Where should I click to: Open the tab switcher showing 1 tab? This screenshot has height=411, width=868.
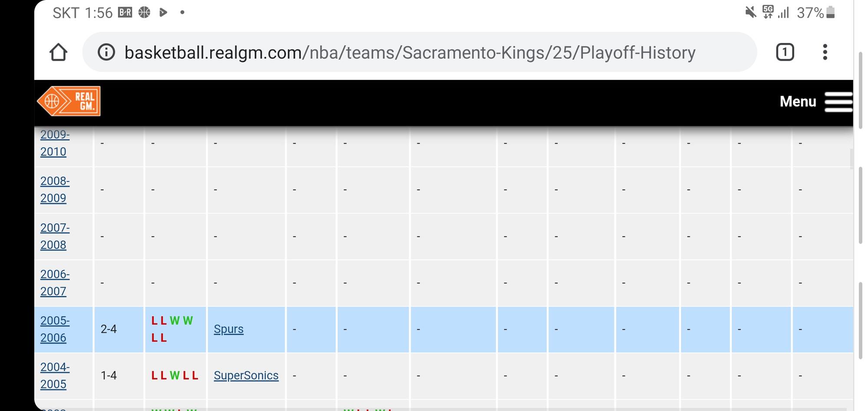(x=785, y=53)
